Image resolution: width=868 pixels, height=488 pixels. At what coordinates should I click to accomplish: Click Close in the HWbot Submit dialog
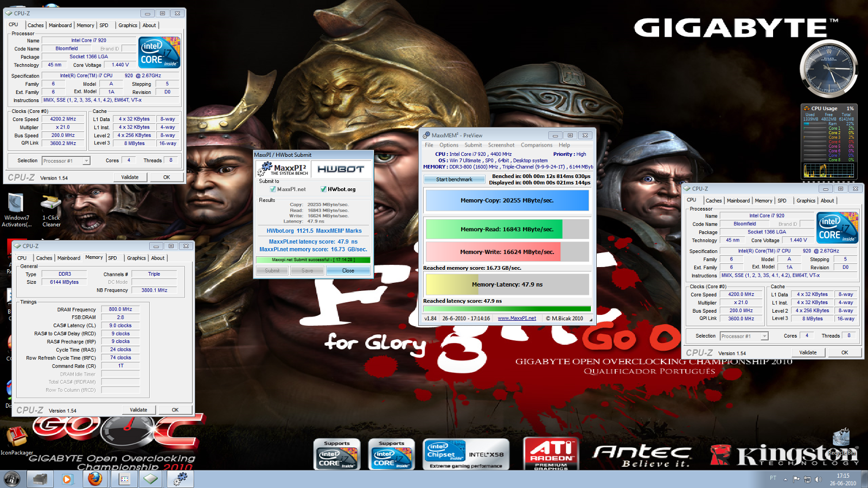(x=348, y=271)
